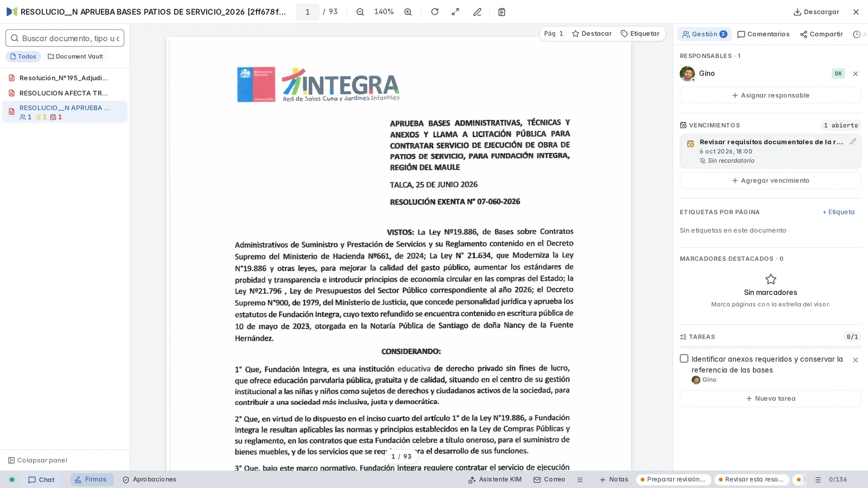Tag the page with Etiquetar
868x488 pixels.
tap(640, 34)
